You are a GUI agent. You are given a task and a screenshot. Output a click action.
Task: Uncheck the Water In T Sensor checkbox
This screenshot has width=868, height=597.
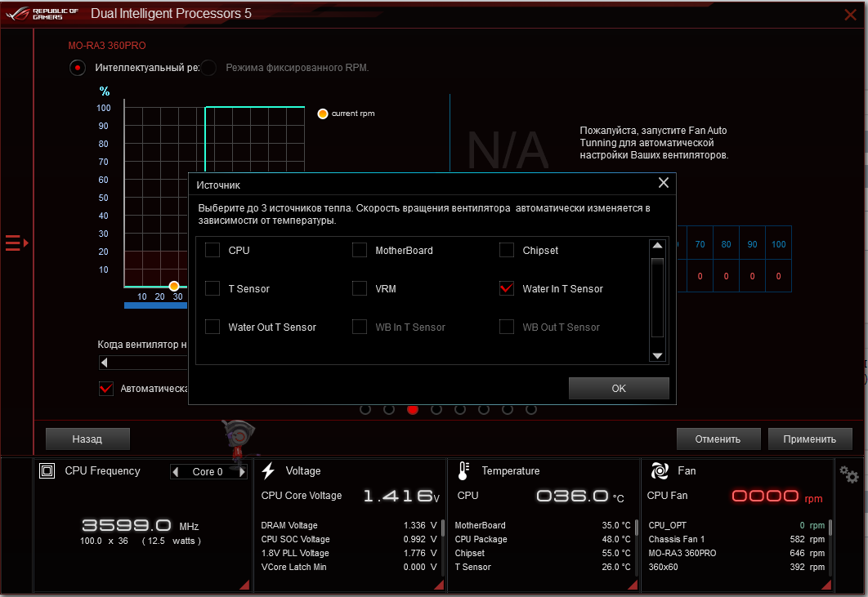tap(507, 288)
